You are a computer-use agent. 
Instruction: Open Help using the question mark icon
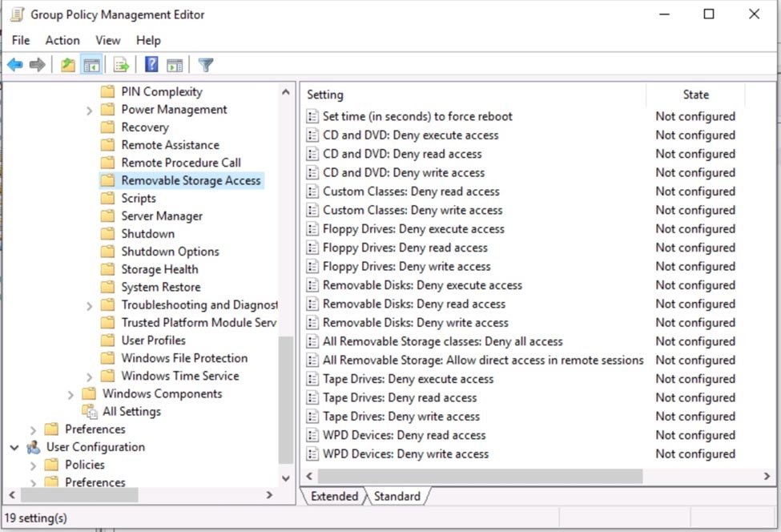pyautogui.click(x=151, y=64)
